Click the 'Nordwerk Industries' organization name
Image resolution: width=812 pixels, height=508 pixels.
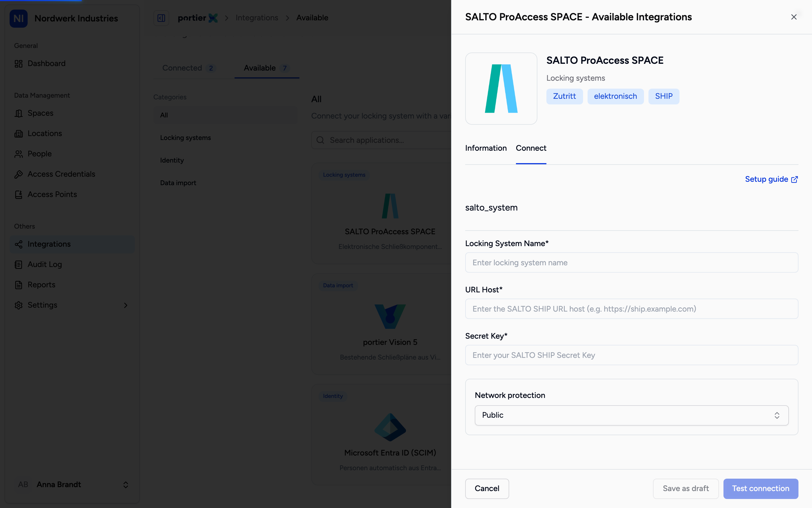[76, 18]
